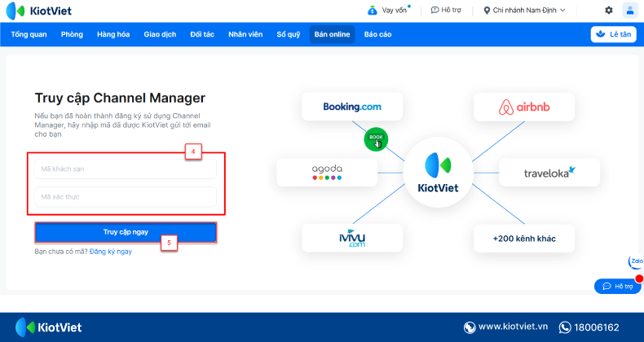Open the floating Hỗ trợ chat button
This screenshot has height=342, width=644.
coord(618,287)
